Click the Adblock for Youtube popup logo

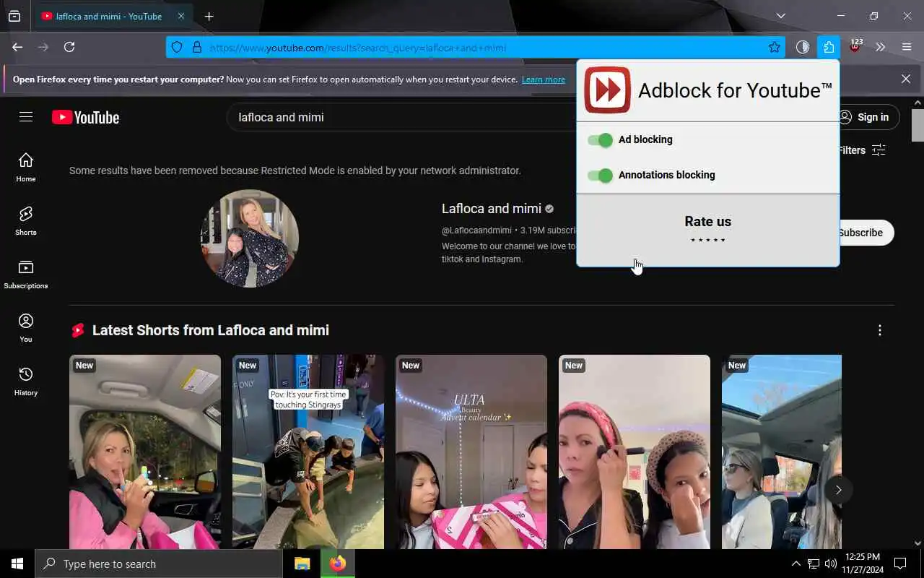pyautogui.click(x=607, y=90)
